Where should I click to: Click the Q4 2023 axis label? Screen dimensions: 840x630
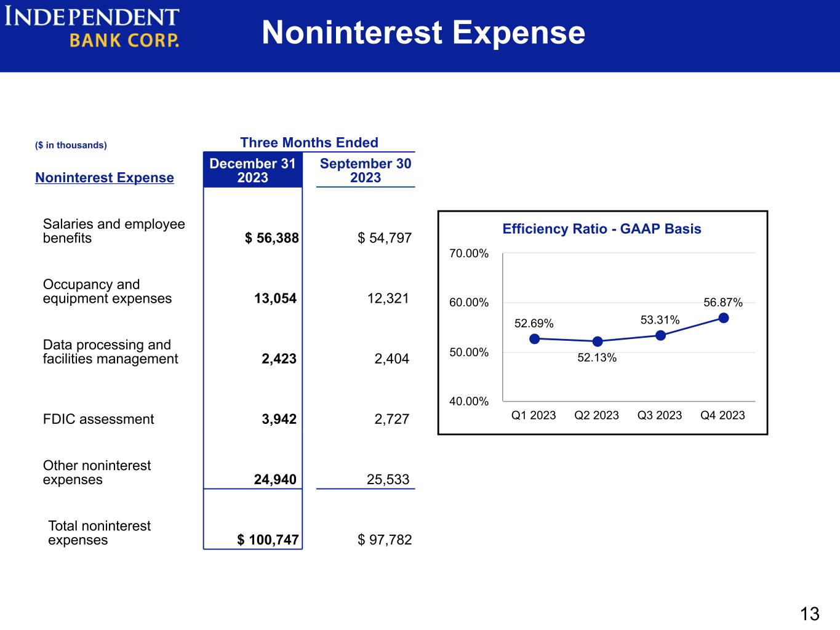pyautogui.click(x=722, y=415)
